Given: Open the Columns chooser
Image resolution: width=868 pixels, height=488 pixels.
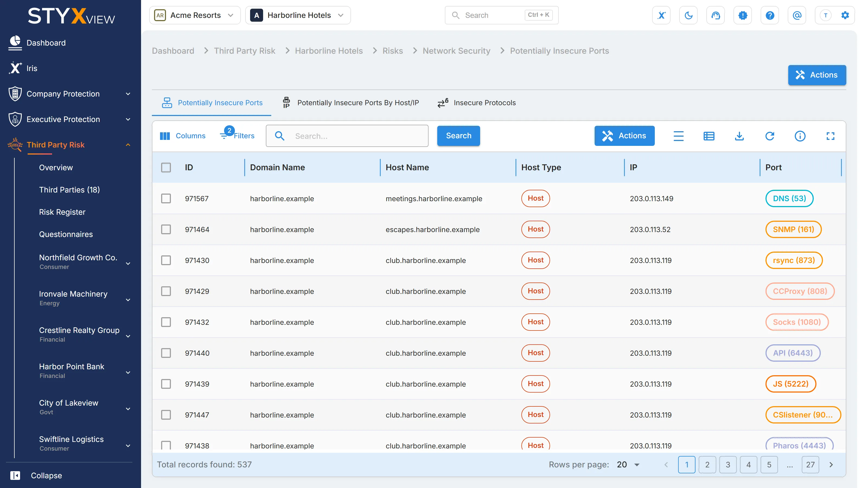Looking at the screenshot, I should (182, 136).
